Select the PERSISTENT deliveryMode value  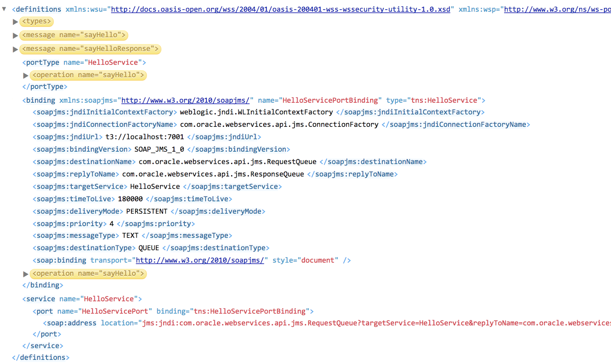(147, 211)
